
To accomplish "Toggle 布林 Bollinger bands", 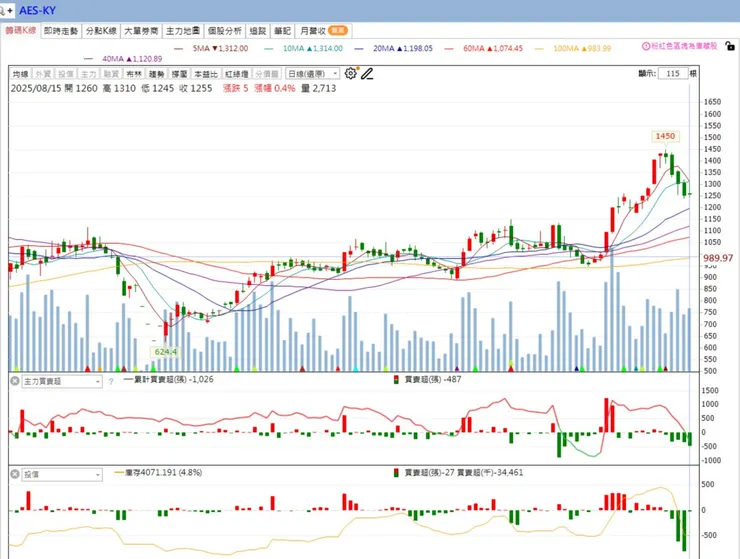I will [x=134, y=74].
